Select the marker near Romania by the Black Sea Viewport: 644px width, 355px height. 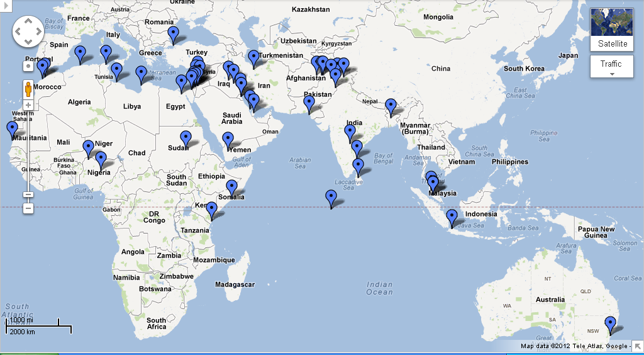(x=173, y=35)
